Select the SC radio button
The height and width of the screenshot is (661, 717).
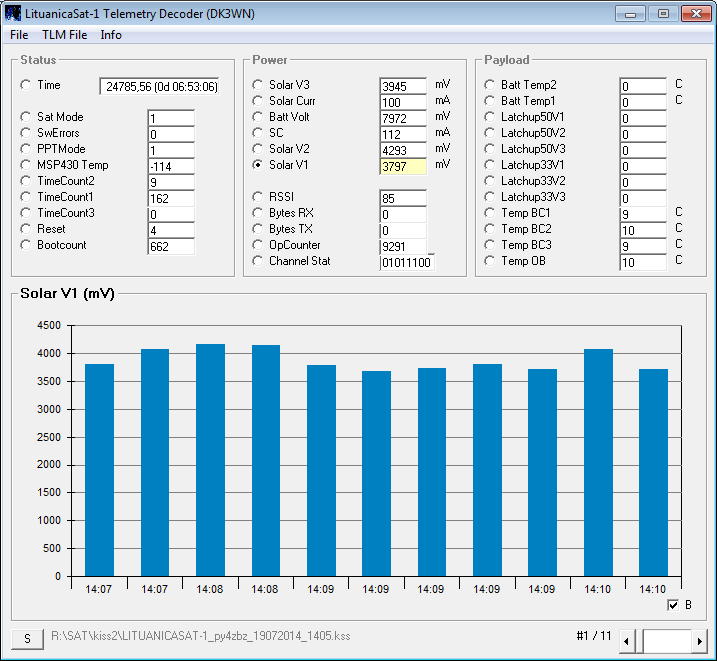(x=258, y=133)
